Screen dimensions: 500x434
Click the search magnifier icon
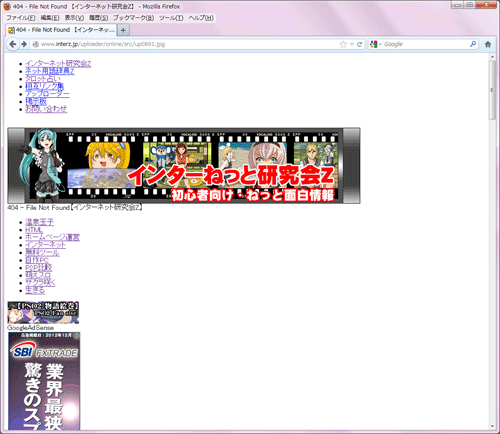click(x=473, y=44)
